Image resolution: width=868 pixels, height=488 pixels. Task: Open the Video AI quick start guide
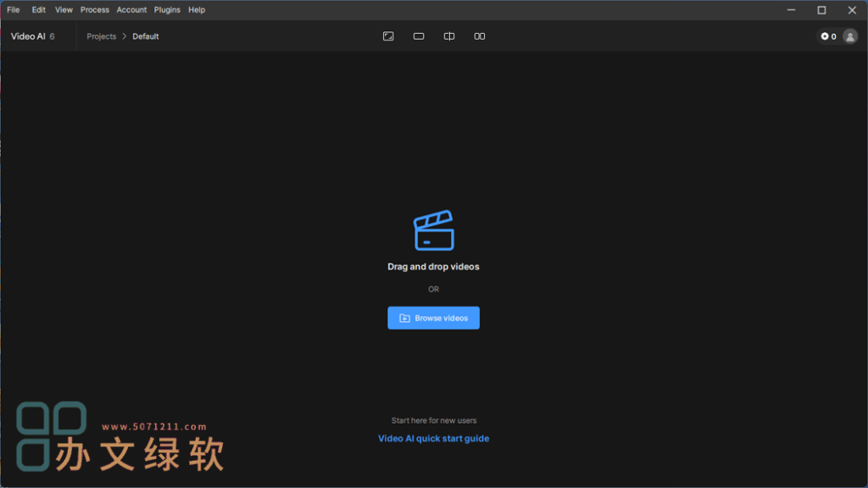433,438
